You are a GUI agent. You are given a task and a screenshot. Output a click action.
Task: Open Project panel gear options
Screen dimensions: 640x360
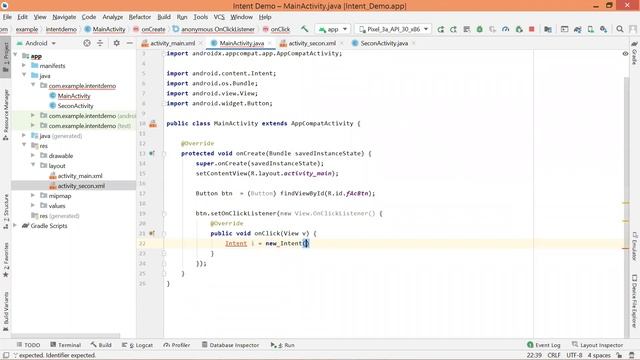(x=116, y=43)
